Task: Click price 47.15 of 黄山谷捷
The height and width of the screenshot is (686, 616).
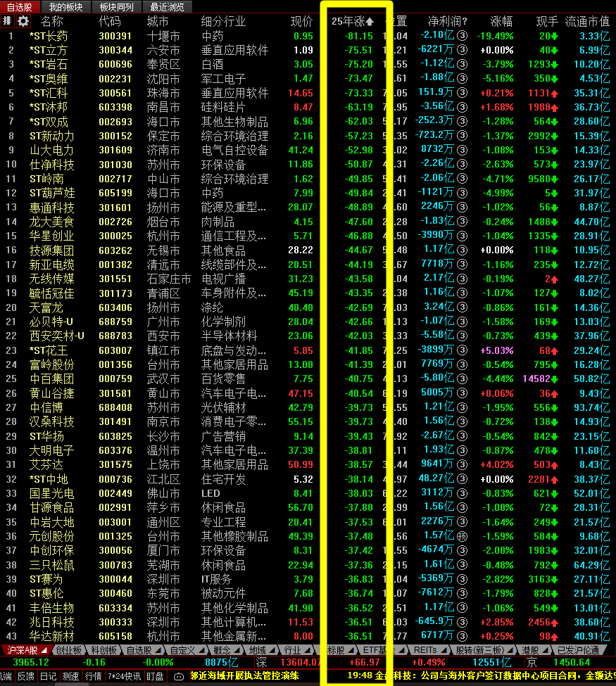Action: coord(301,393)
